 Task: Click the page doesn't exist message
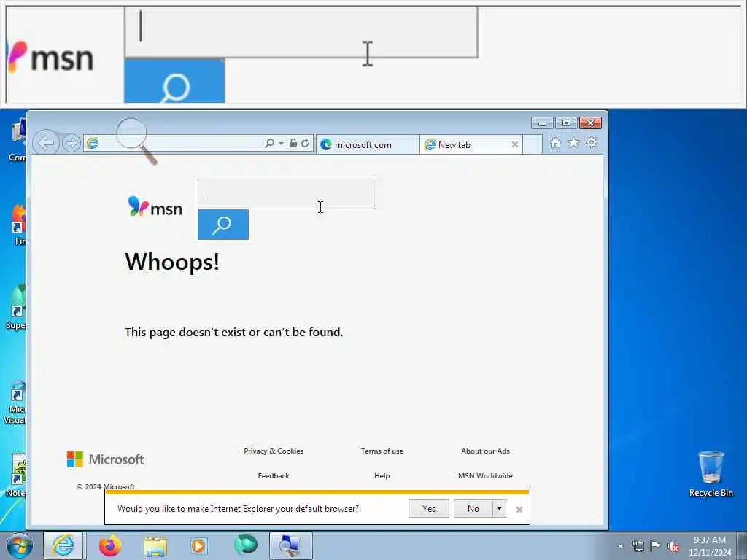[x=234, y=332]
